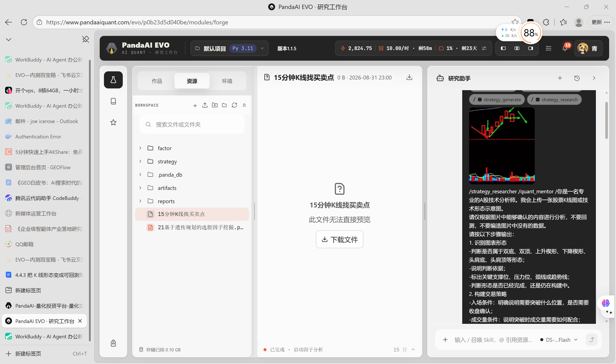Image resolution: width=616 pixels, height=364 pixels.
Task: Open resource settings sliders icon
Action: [x=484, y=48]
